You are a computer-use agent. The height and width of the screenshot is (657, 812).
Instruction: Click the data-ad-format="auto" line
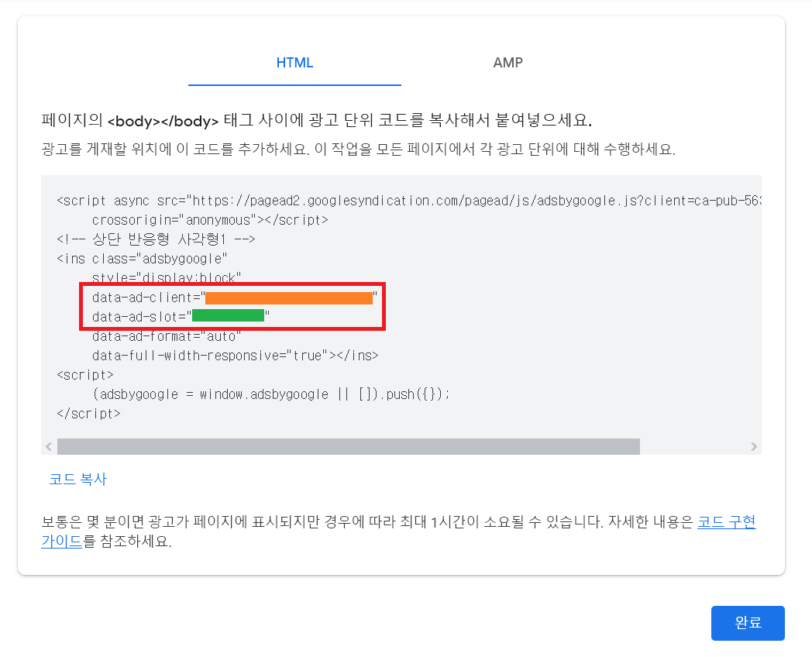coord(167,336)
